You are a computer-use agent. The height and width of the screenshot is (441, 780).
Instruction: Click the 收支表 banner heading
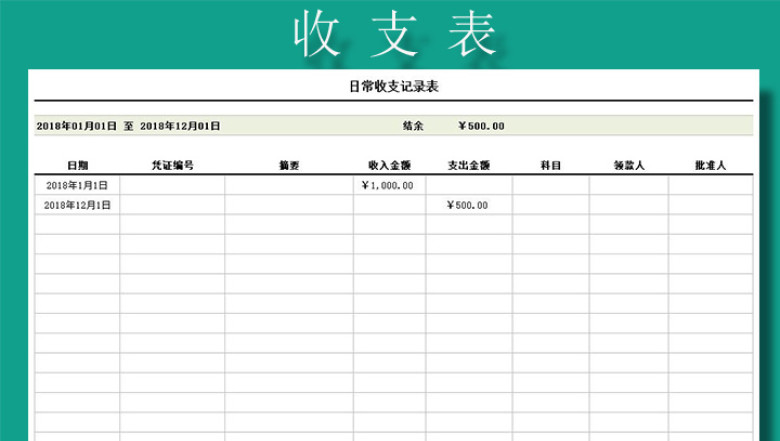click(x=394, y=35)
